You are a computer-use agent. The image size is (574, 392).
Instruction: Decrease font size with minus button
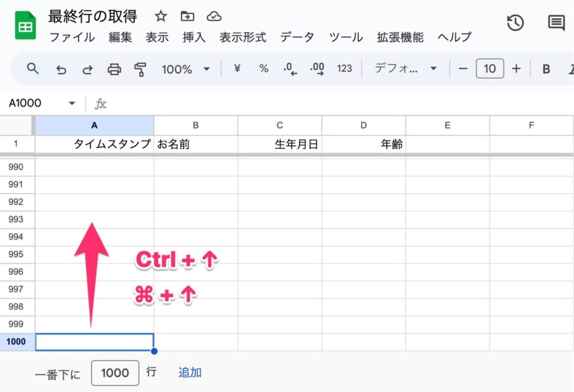[x=462, y=68]
